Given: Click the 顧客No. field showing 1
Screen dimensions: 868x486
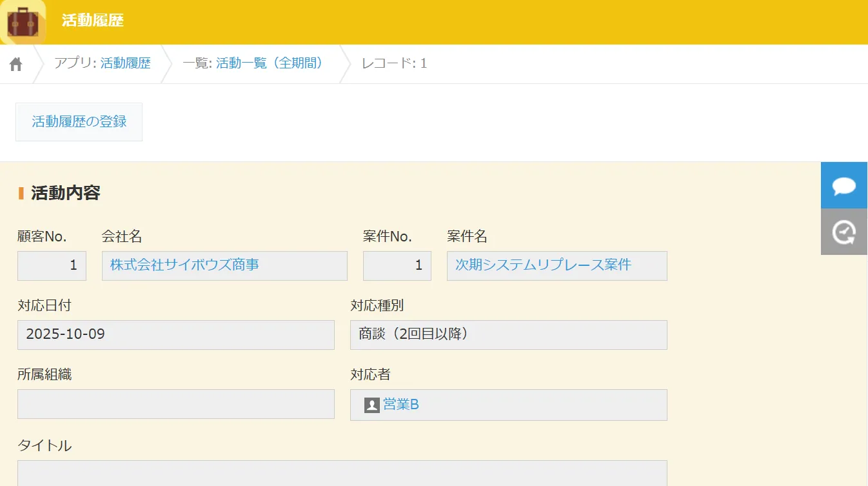Looking at the screenshot, I should (51, 265).
